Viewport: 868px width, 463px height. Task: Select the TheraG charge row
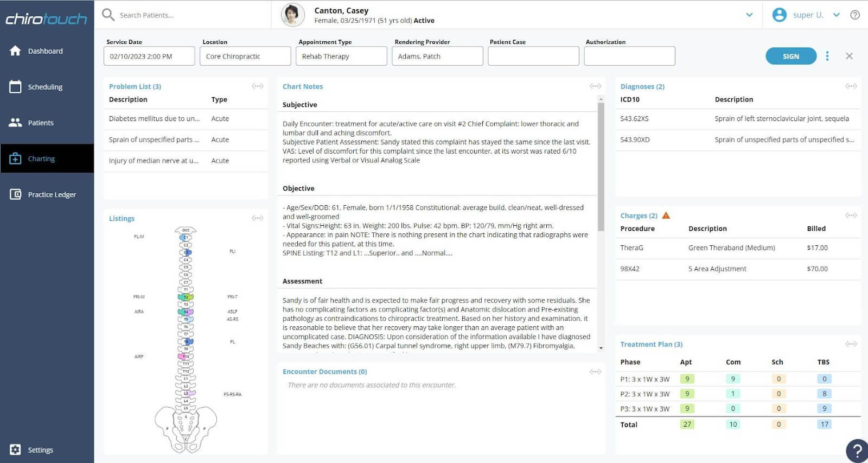pos(738,248)
